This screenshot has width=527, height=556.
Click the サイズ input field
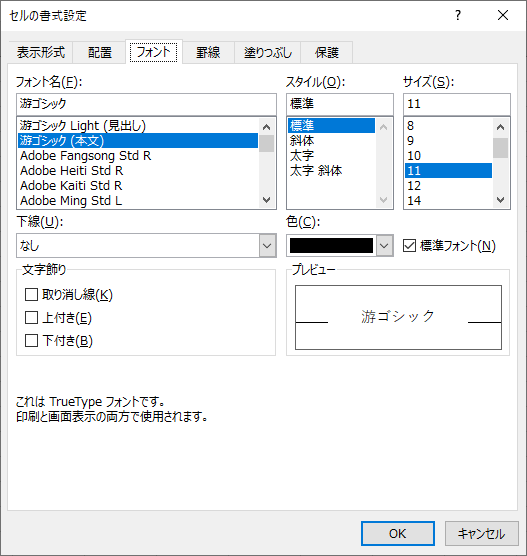[457, 104]
